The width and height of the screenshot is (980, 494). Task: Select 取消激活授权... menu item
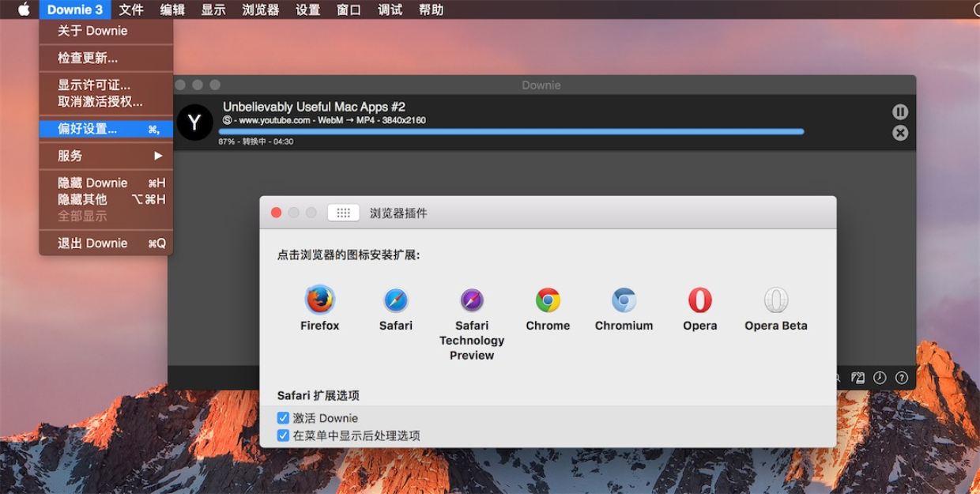point(106,102)
